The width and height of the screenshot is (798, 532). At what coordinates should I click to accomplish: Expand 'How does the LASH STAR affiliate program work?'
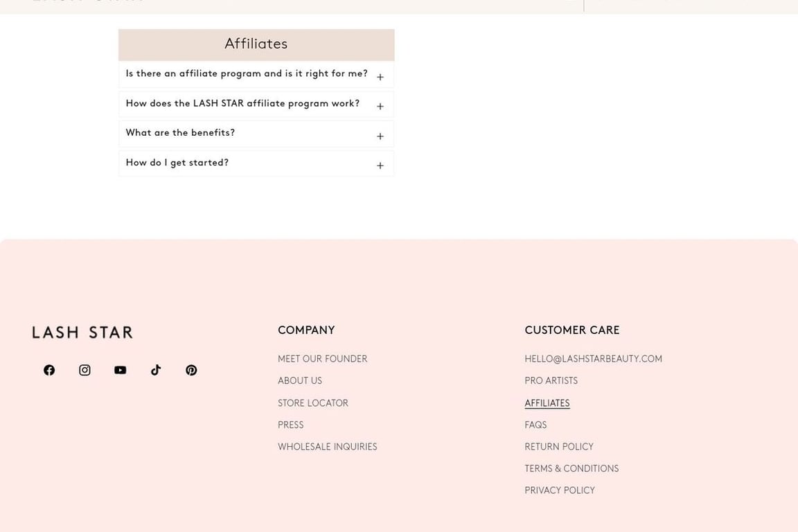pos(256,105)
